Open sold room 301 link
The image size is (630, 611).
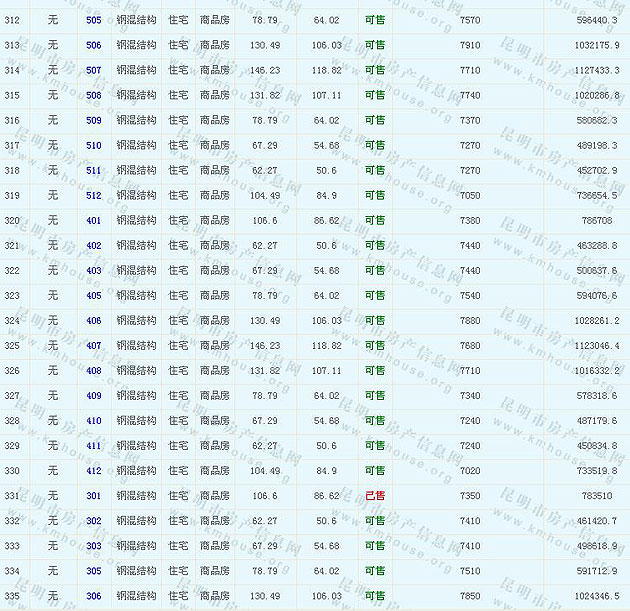tap(93, 495)
